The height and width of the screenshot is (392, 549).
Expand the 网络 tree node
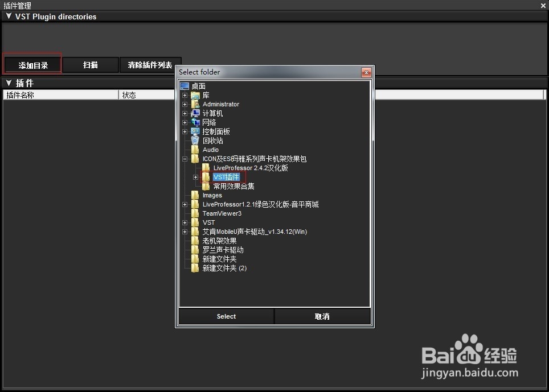[x=185, y=122]
